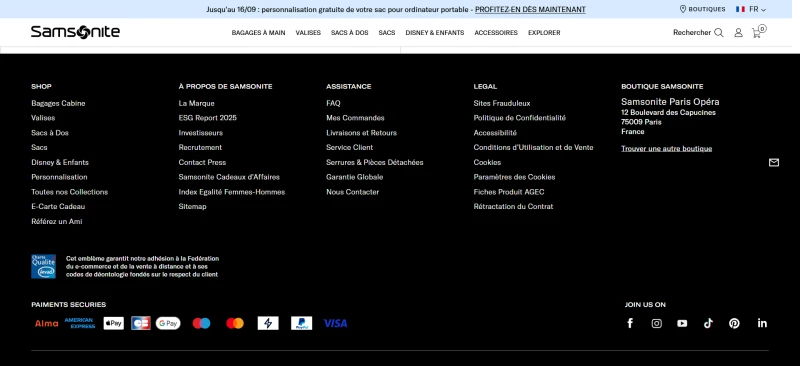The height and width of the screenshot is (366, 800).
Task: Open the Instagram social icon
Action: pos(657,323)
